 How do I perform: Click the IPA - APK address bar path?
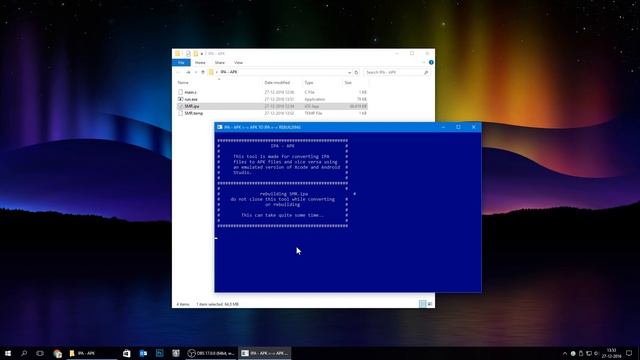(x=229, y=72)
